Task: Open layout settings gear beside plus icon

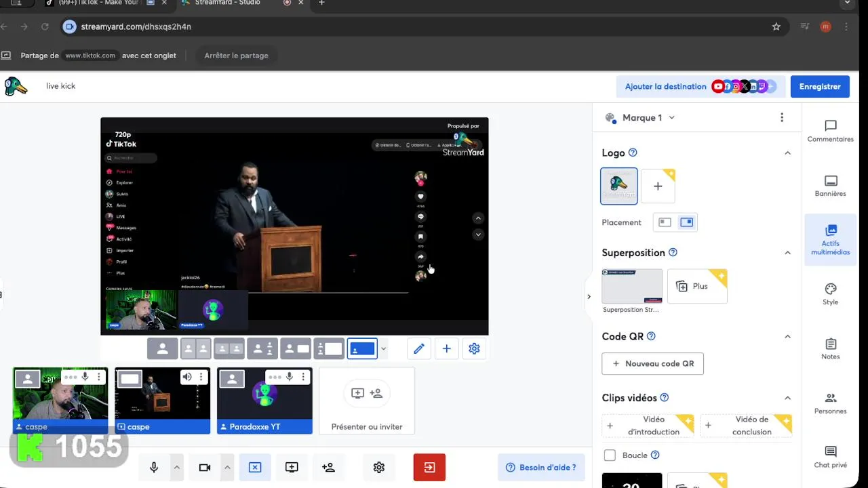Action: point(474,348)
